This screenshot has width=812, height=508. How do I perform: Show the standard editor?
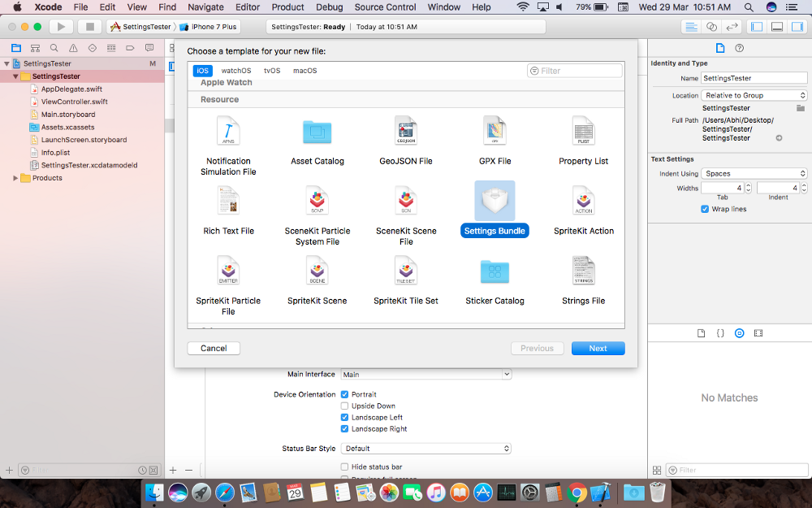click(x=691, y=27)
